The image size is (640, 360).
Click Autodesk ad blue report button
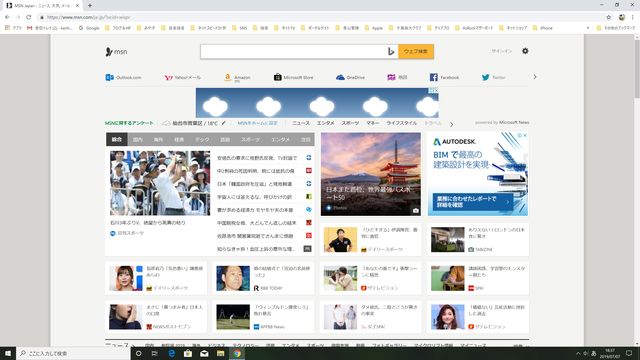tap(473, 202)
